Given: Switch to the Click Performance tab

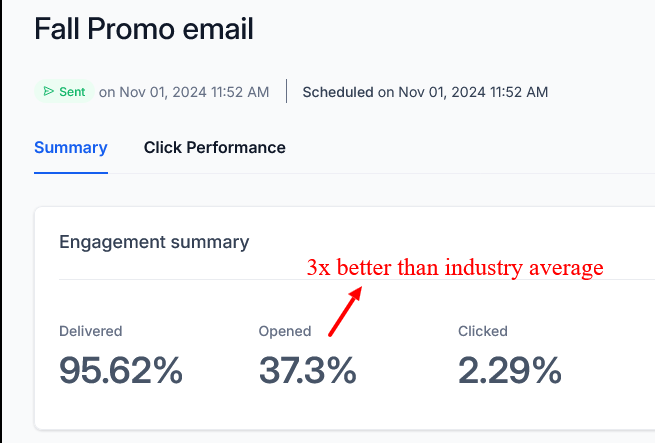Looking at the screenshot, I should tap(214, 148).
